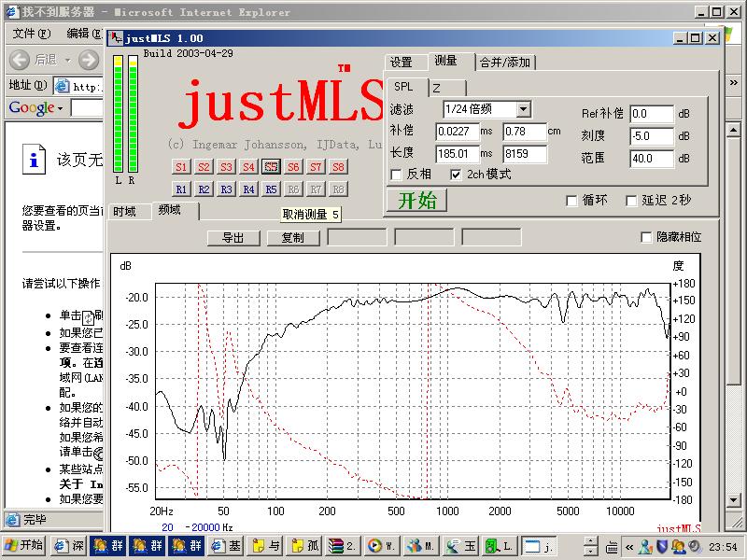Click the 长度 8159 samples field
This screenshot has height=560, width=747.
pyautogui.click(x=525, y=154)
